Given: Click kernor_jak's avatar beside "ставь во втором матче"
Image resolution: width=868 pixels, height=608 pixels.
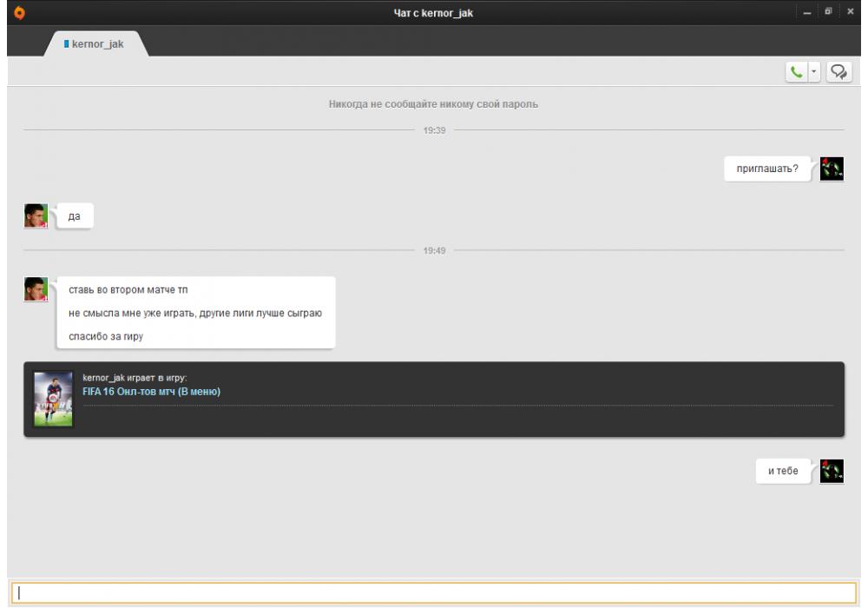Looking at the screenshot, I should coord(36,289).
